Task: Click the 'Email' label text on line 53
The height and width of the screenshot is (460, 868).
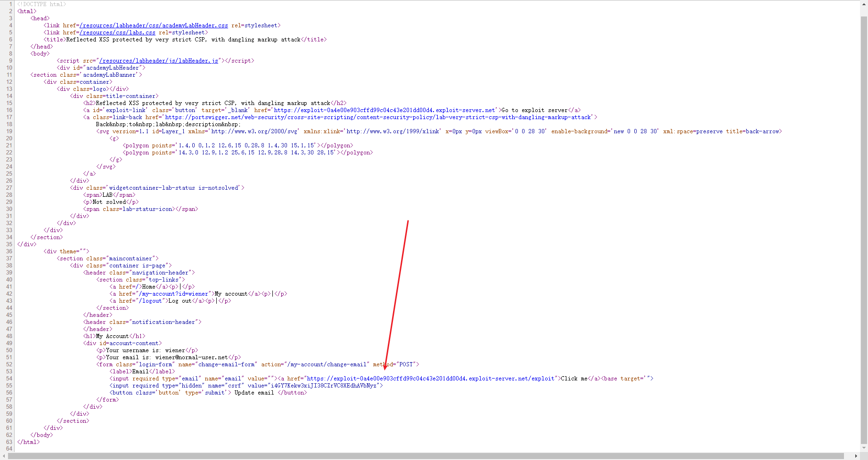Action: coord(140,371)
